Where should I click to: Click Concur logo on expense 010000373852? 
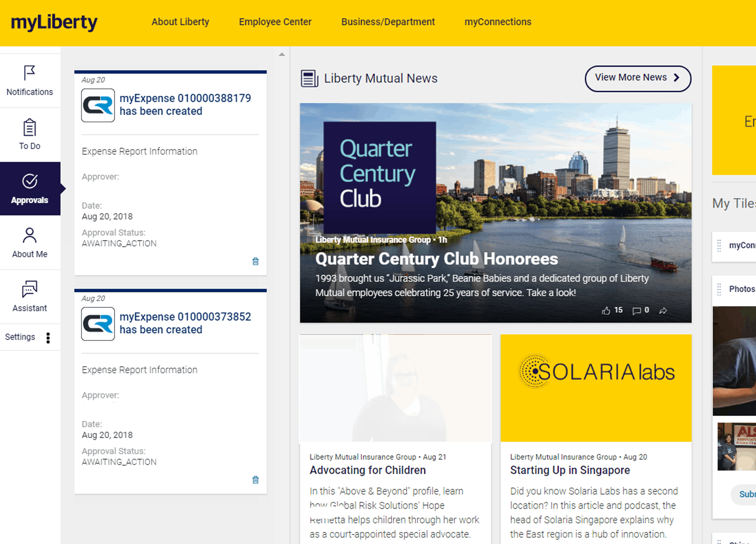coord(98,324)
